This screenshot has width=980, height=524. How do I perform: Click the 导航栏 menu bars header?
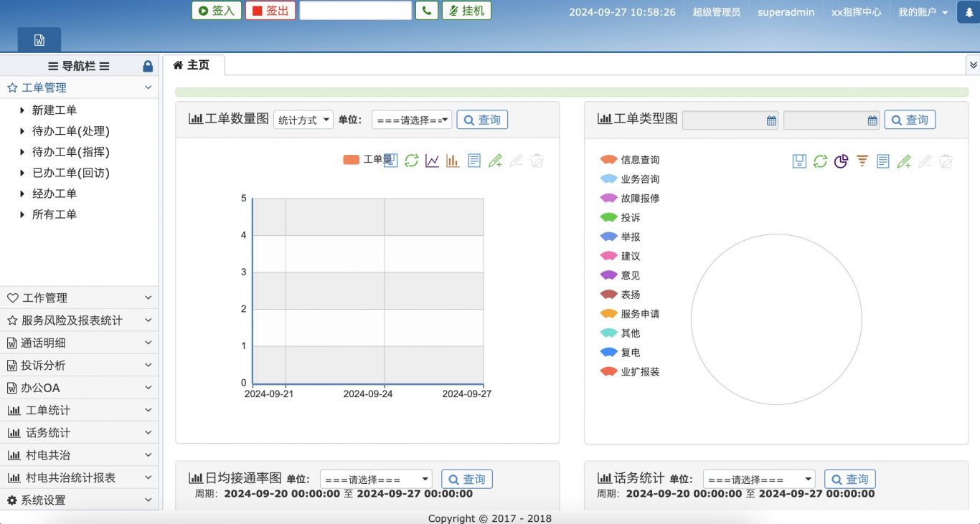(79, 66)
